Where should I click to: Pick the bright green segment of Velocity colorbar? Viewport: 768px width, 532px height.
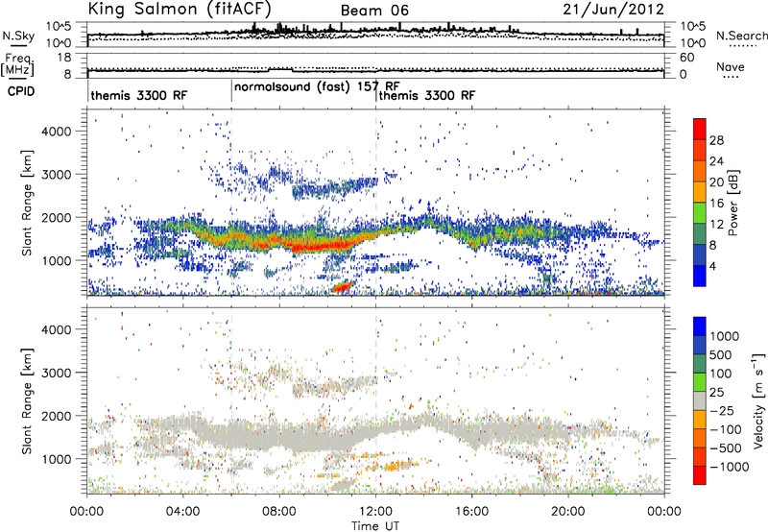[x=700, y=382]
